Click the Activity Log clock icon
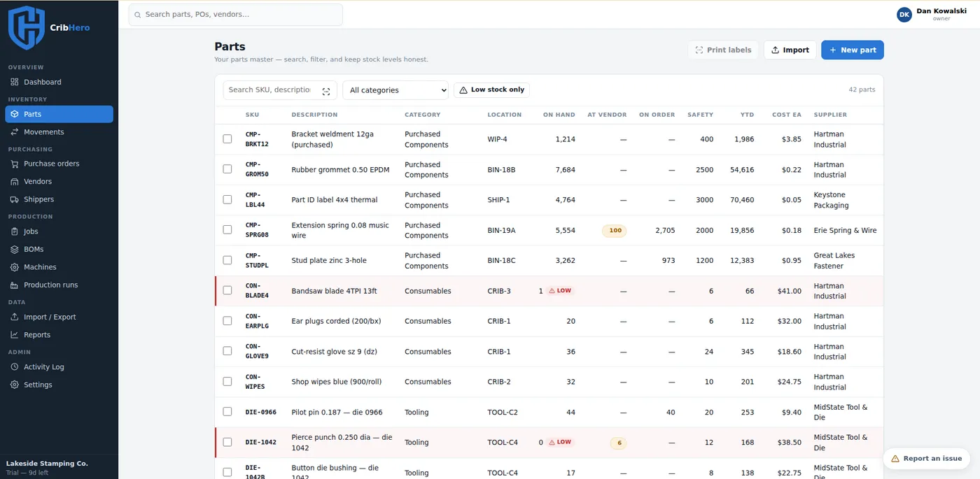The width and height of the screenshot is (980, 479). pos(15,367)
